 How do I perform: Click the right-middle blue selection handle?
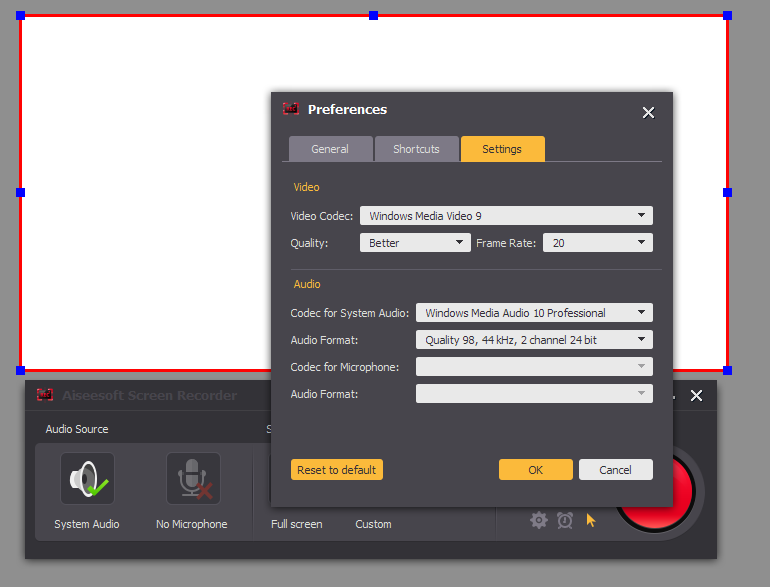point(727,193)
